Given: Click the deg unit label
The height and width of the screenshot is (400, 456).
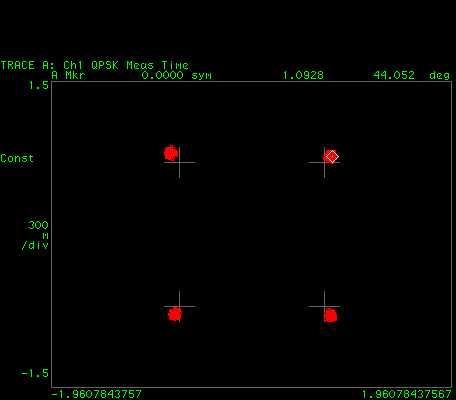Looking at the screenshot, I should click(x=440, y=76).
